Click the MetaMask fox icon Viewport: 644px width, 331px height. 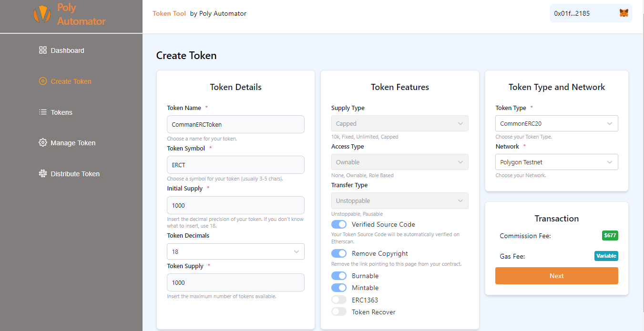pyautogui.click(x=624, y=13)
